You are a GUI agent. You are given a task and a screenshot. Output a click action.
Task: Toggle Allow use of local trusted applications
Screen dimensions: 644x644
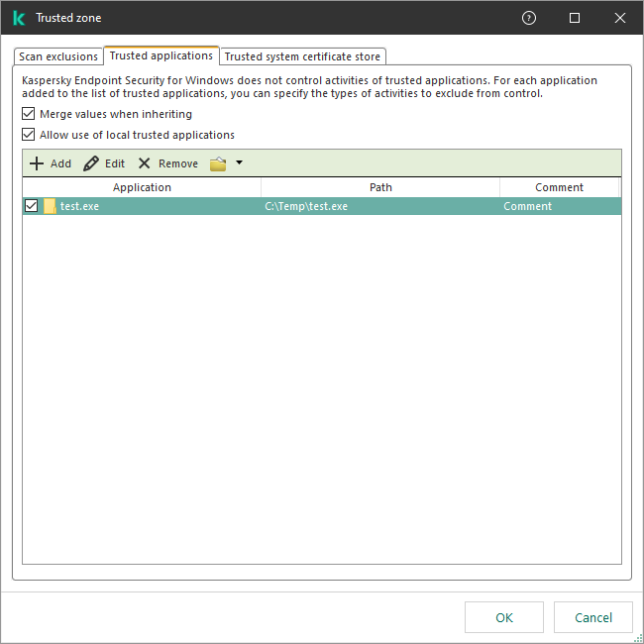[28, 135]
